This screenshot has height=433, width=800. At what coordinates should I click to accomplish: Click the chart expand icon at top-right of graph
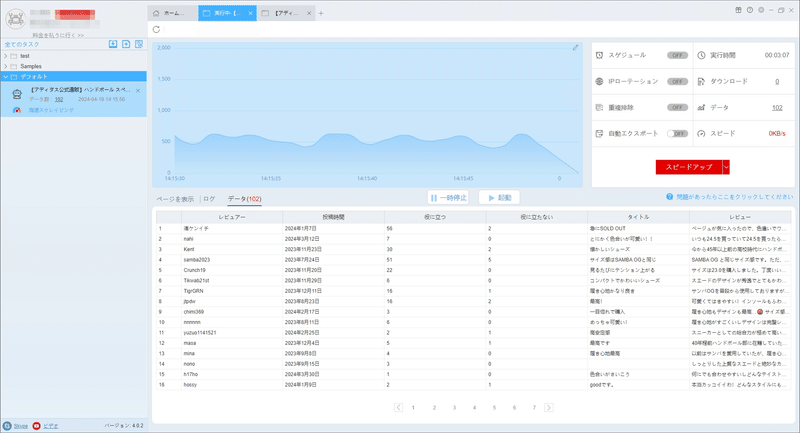point(575,47)
